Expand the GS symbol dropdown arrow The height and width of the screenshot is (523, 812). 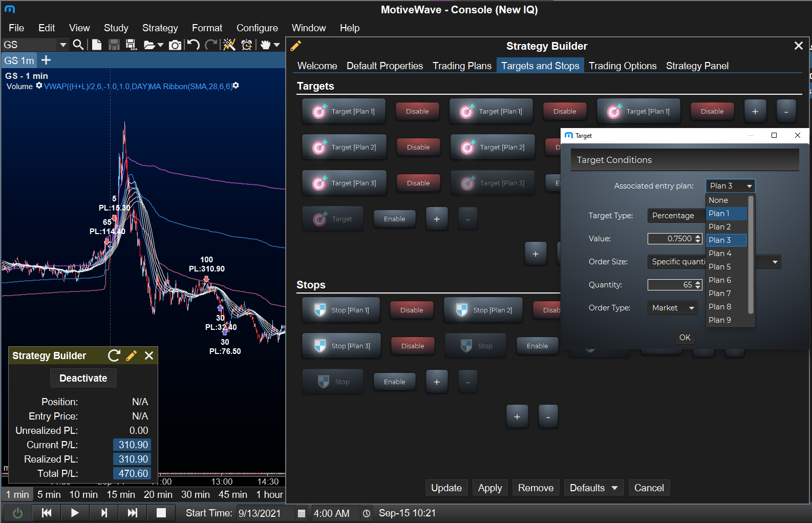tap(63, 45)
